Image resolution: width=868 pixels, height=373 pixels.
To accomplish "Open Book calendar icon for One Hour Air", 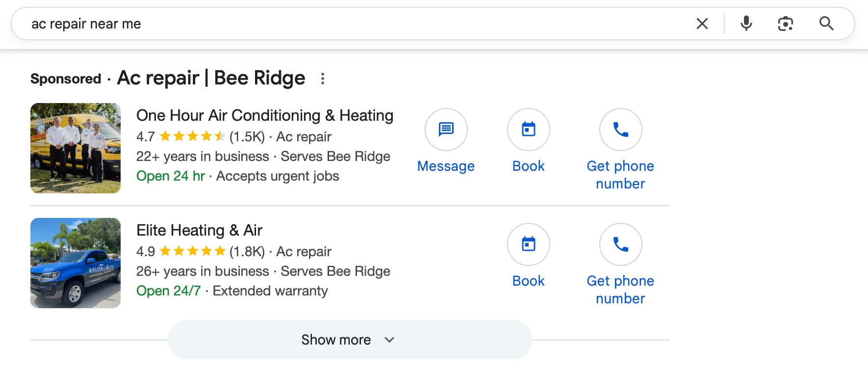I will [x=528, y=130].
